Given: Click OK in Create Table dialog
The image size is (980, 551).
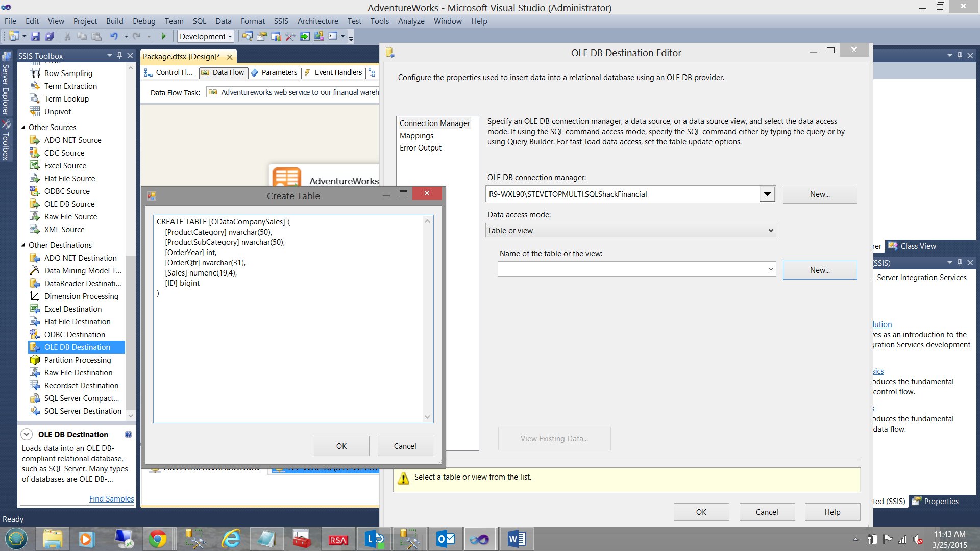Looking at the screenshot, I should (341, 446).
